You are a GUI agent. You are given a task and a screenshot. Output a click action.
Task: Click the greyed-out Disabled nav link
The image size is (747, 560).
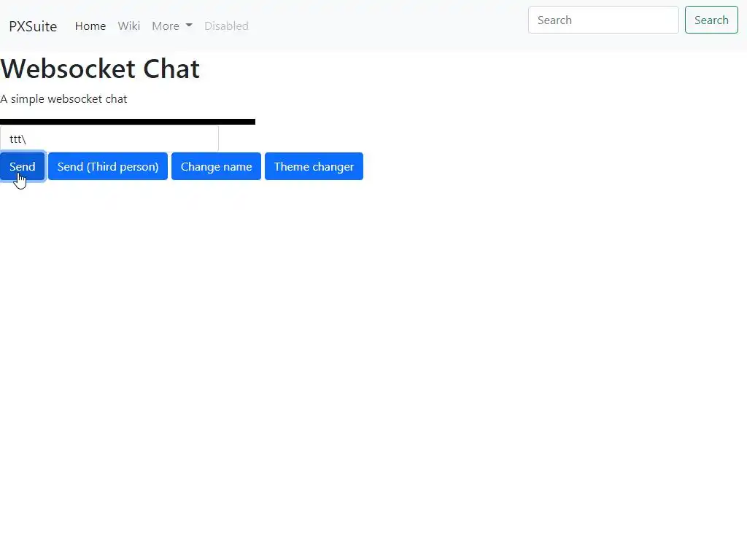226,26
